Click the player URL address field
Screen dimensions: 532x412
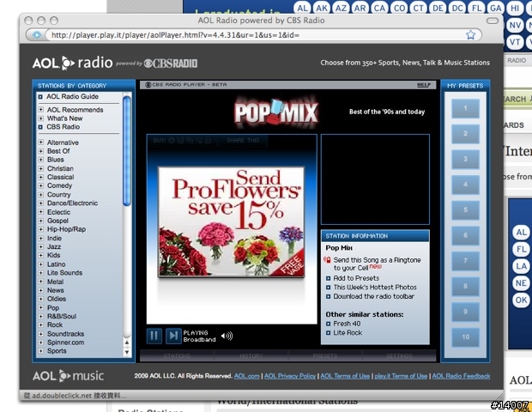257,34
